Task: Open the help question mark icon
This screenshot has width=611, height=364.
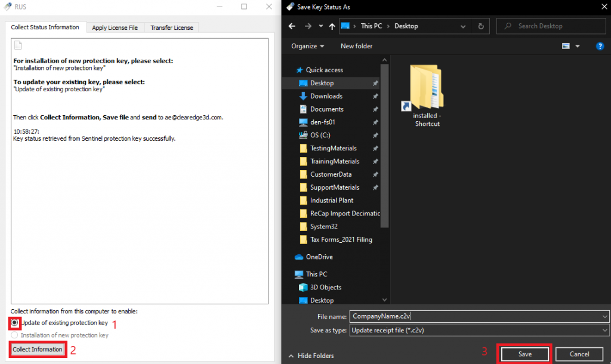Action: (x=600, y=46)
